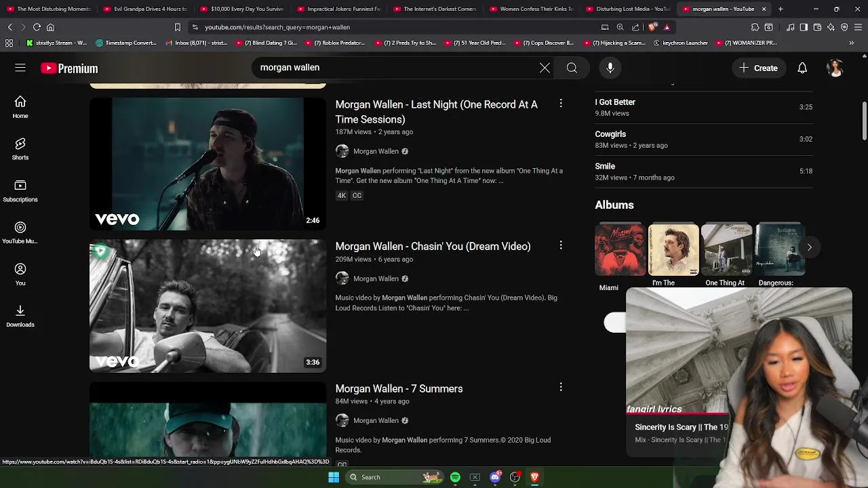Image resolution: width=868 pixels, height=488 pixels.
Task: Open Brave browser from the taskbar
Action: point(534,477)
